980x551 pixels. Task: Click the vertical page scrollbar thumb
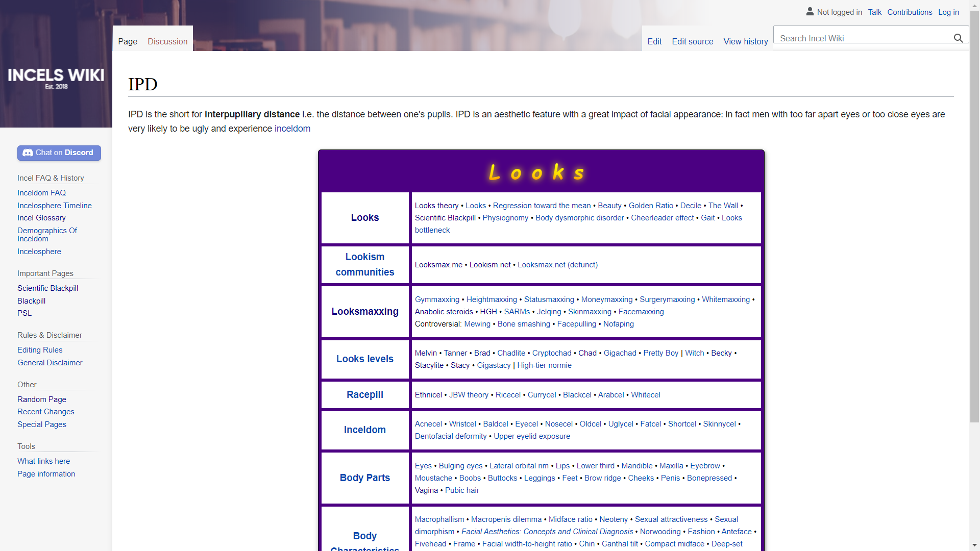click(974, 216)
